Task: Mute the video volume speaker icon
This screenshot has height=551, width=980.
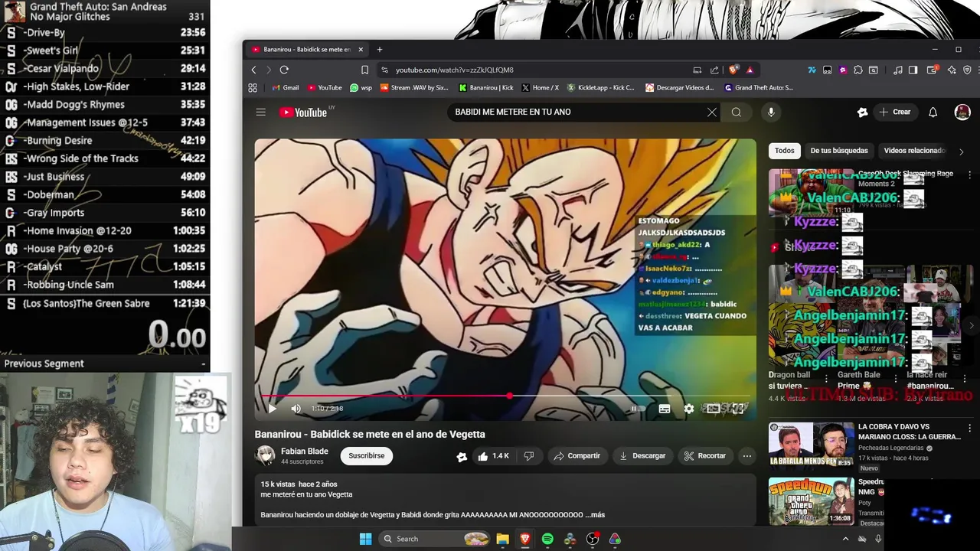Action: (296, 409)
